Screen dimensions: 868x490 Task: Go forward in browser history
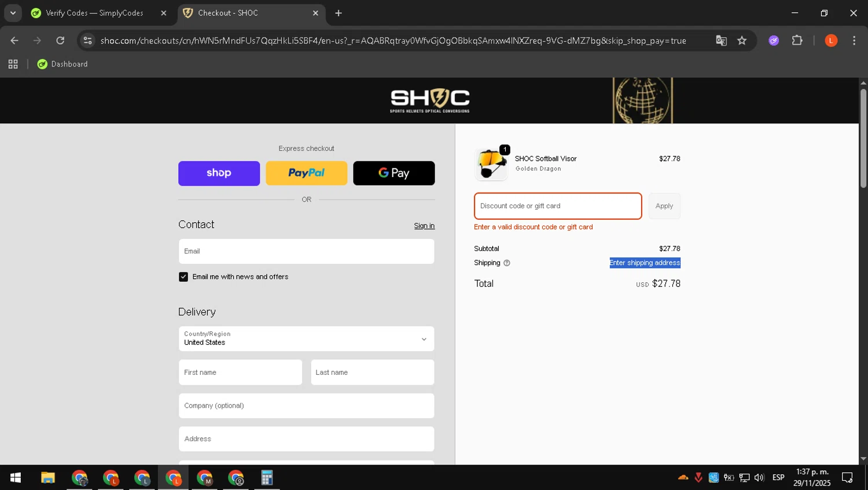click(x=37, y=40)
